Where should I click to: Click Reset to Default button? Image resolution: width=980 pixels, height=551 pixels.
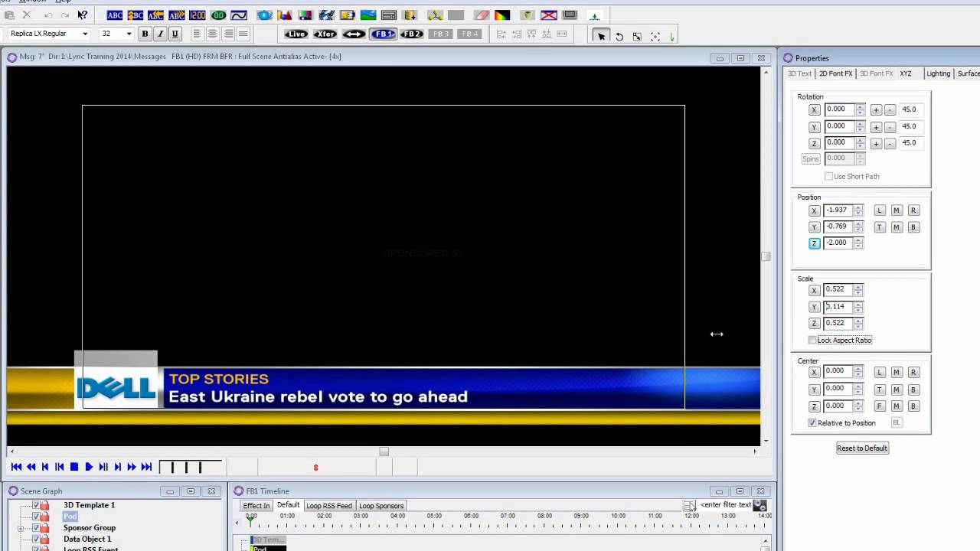[x=862, y=448]
